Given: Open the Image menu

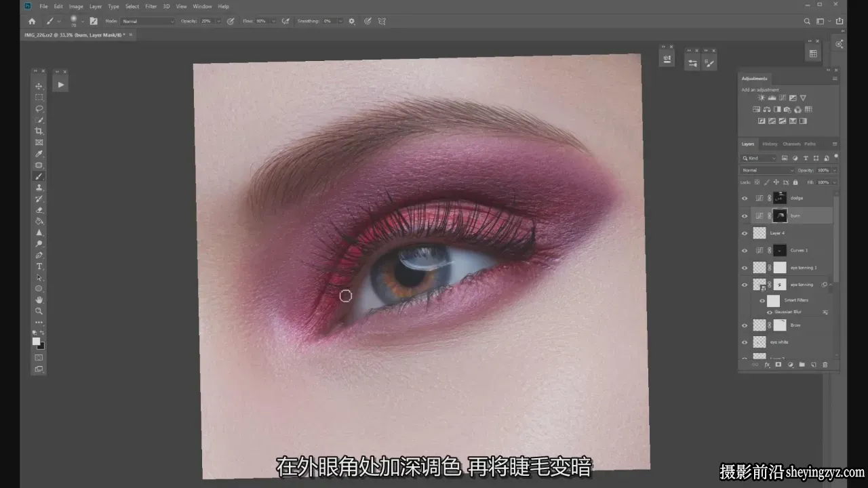Looking at the screenshot, I should pos(76,6).
